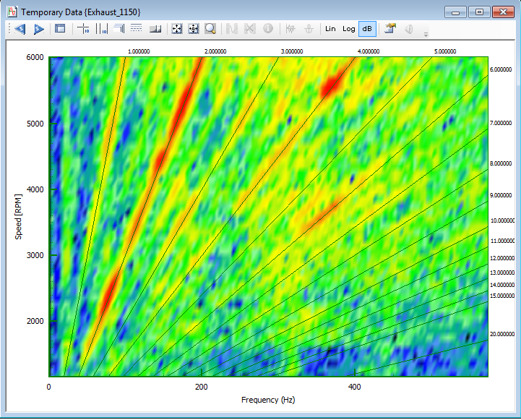Click the grid lines toolbar icon
Viewport: 521px width, 420px height.
[137, 29]
